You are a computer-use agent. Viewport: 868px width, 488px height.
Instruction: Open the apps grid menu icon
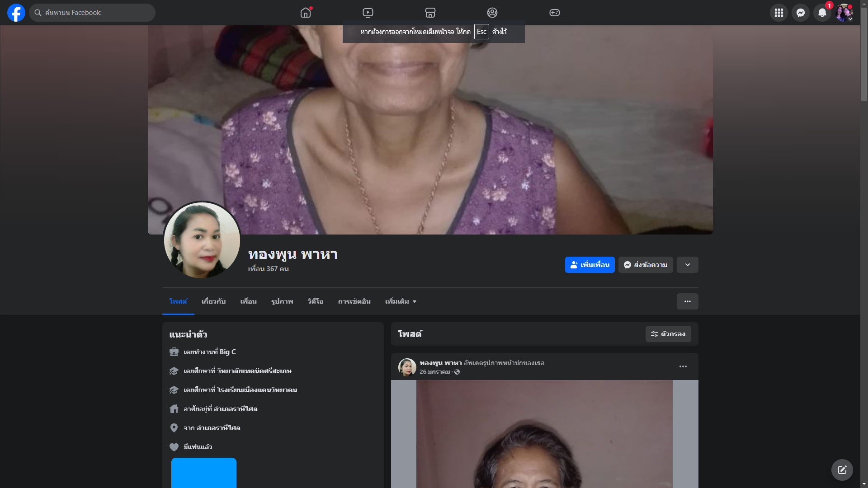pos(779,13)
